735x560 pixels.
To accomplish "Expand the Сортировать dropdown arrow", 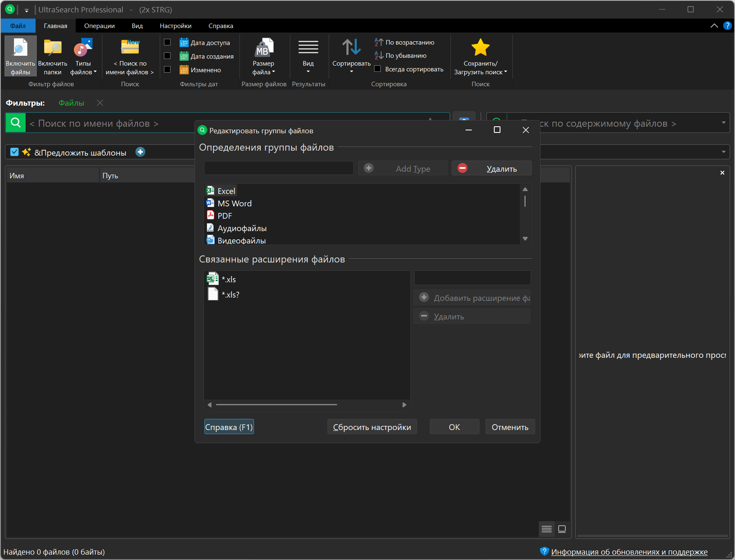I will point(351,72).
